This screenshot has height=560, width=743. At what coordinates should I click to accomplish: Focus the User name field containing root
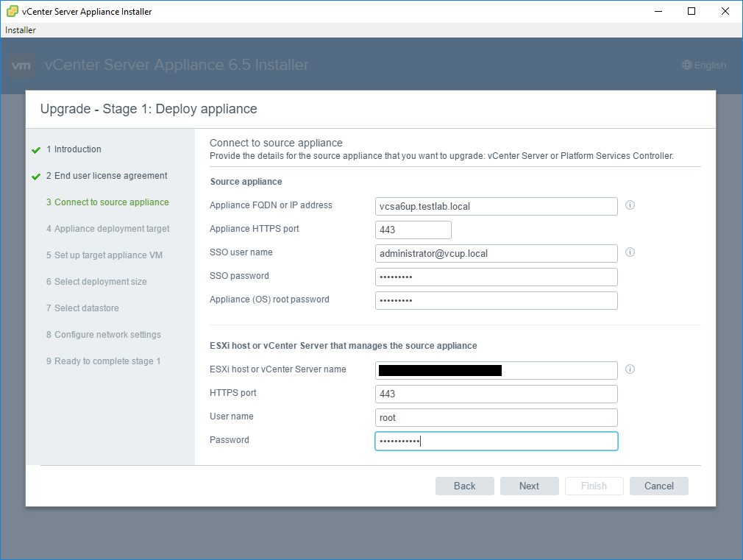496,418
